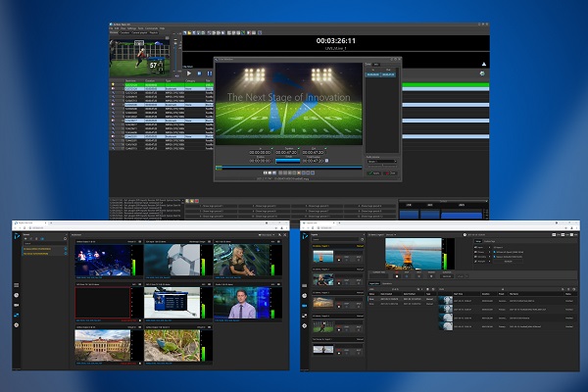Toggle the round indicator beside first server entry
Image resolution: width=588 pixels, height=392 pixels.
pos(66,249)
